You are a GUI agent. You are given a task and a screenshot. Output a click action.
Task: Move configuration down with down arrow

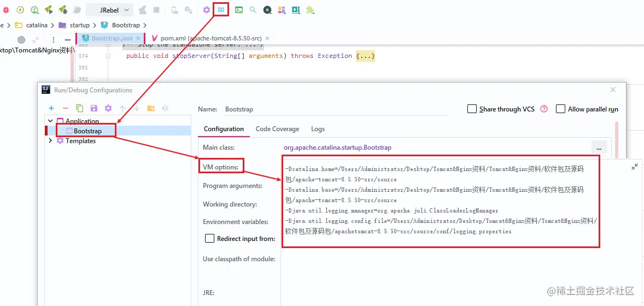137,108
